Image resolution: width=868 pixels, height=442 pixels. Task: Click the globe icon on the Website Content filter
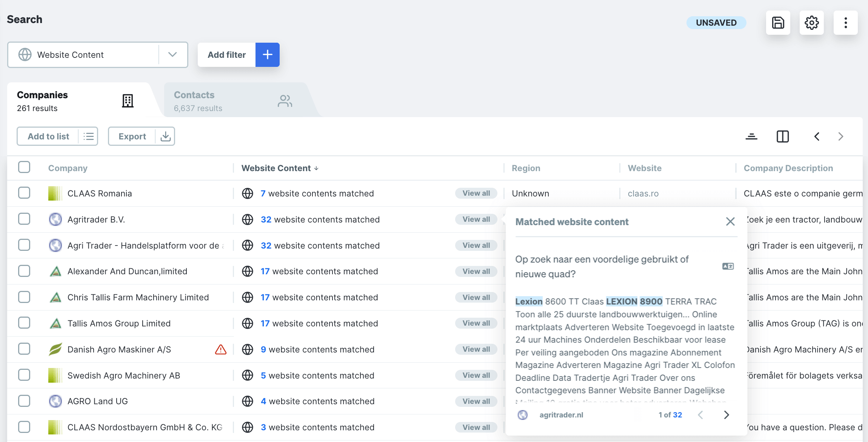pos(25,55)
